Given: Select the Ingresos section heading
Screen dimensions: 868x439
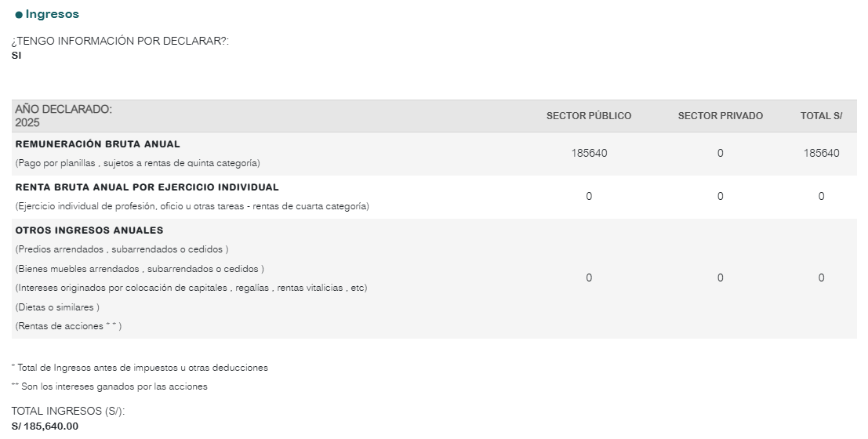Looking at the screenshot, I should coord(52,14).
